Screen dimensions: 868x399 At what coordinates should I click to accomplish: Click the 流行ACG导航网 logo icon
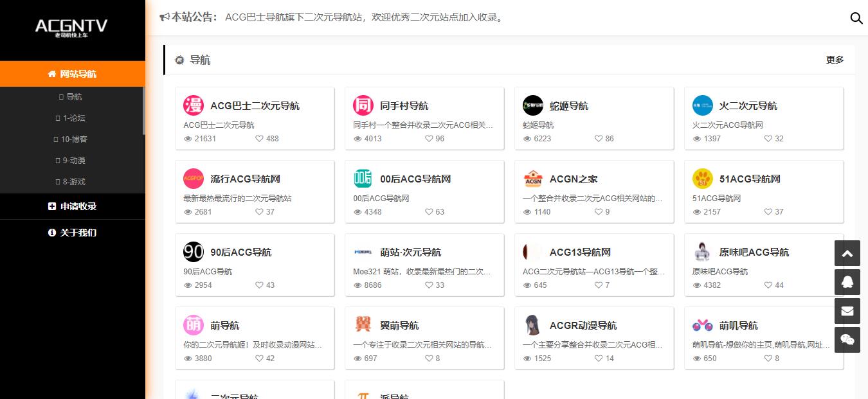(x=194, y=179)
